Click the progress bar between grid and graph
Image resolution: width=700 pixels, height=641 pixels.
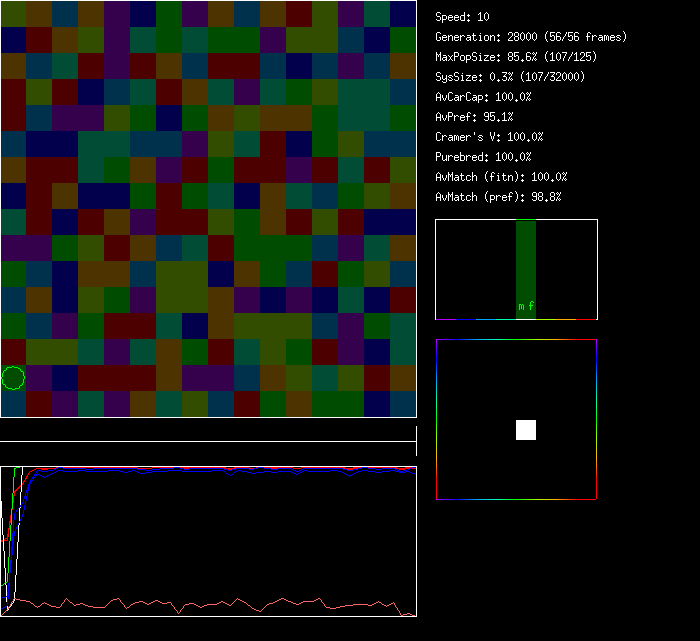(208, 432)
